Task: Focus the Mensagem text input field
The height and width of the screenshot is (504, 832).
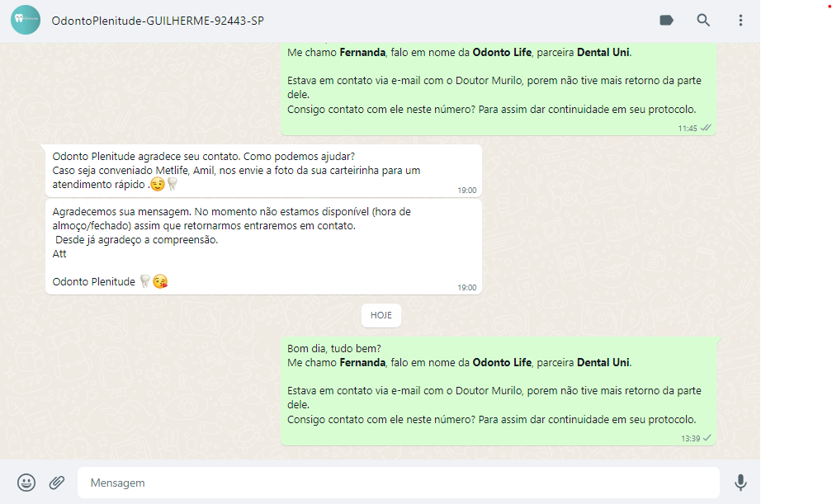Action: click(399, 483)
